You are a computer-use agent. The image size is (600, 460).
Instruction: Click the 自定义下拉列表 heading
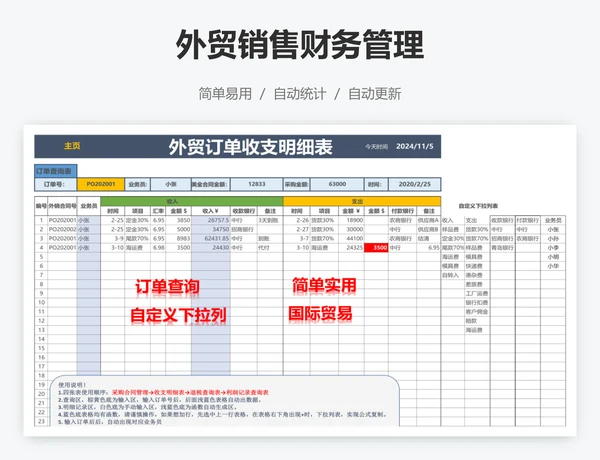(478, 206)
